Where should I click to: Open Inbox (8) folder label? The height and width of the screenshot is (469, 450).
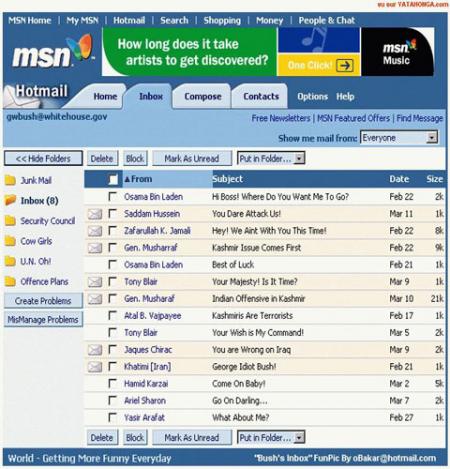[x=39, y=201]
